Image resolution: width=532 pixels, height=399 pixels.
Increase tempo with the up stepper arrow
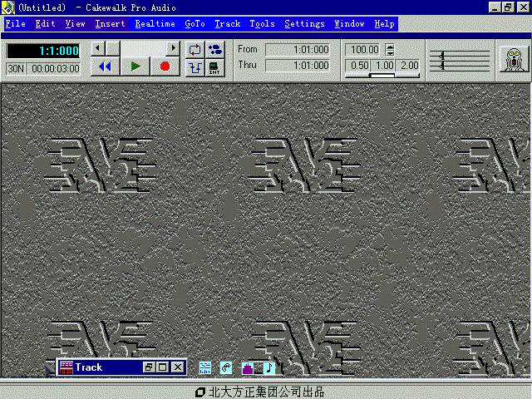(390, 47)
